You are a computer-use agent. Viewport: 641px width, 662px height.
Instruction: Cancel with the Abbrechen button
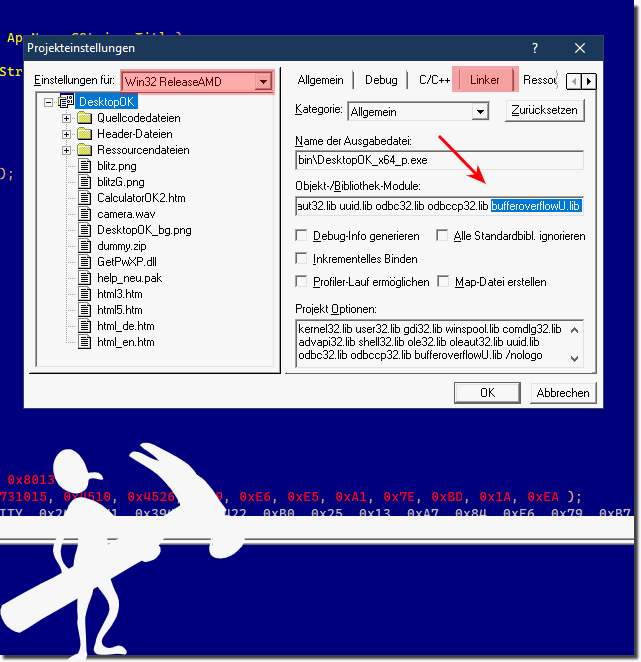pyautogui.click(x=563, y=393)
